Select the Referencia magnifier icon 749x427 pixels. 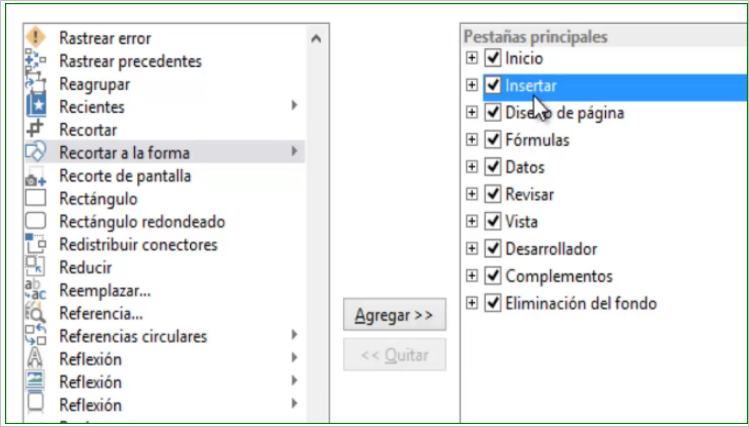pyautogui.click(x=36, y=313)
